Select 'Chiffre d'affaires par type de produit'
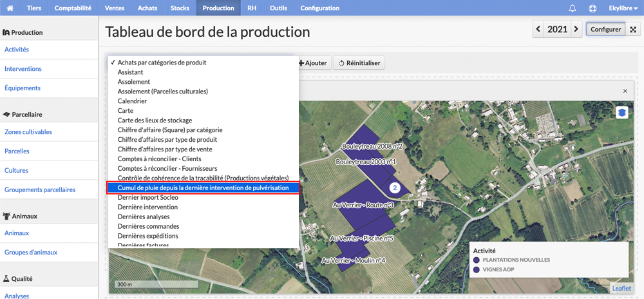The image size is (644, 299). click(203, 140)
